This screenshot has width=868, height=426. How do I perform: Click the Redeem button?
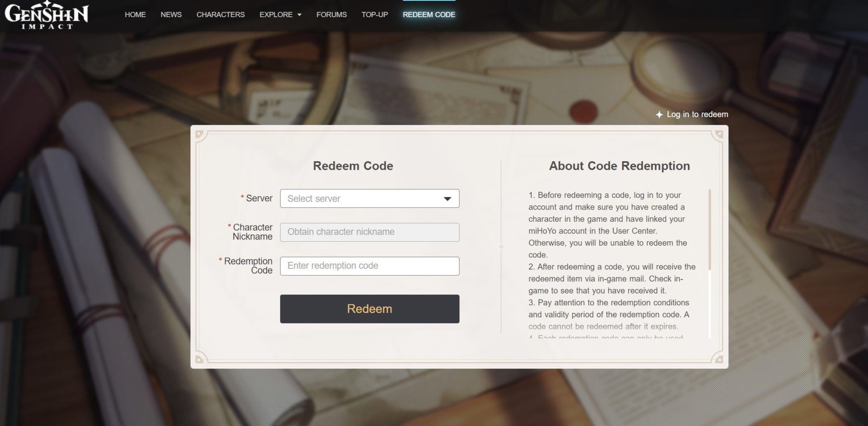[369, 309]
